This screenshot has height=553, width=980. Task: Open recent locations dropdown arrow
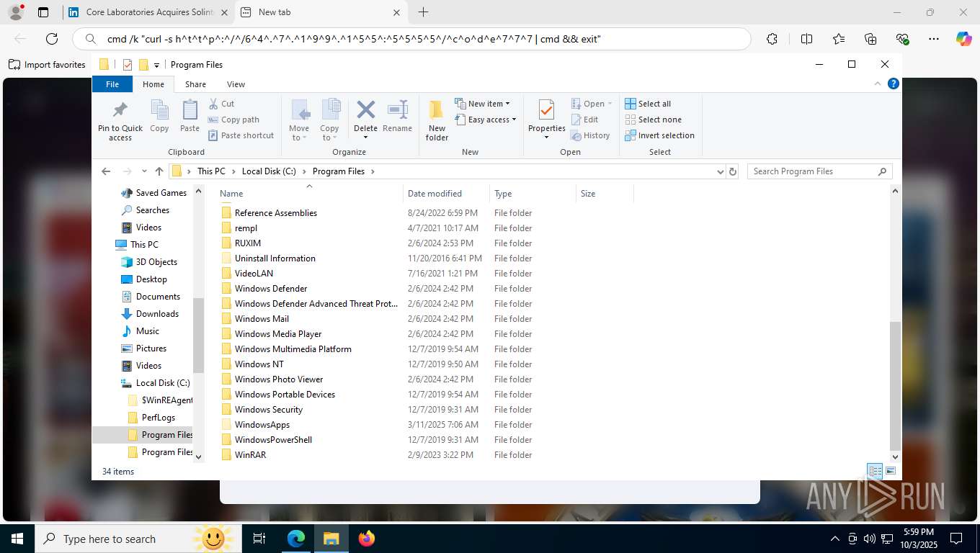tap(144, 171)
